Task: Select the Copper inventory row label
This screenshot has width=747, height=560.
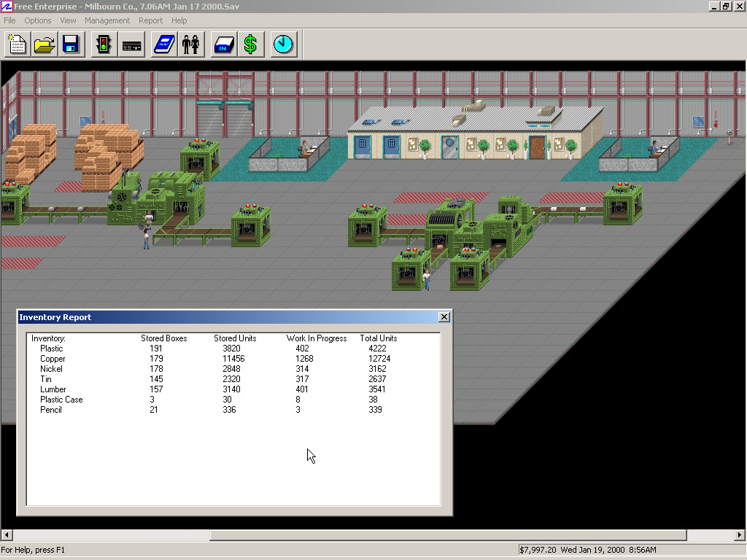Action: [x=53, y=359]
